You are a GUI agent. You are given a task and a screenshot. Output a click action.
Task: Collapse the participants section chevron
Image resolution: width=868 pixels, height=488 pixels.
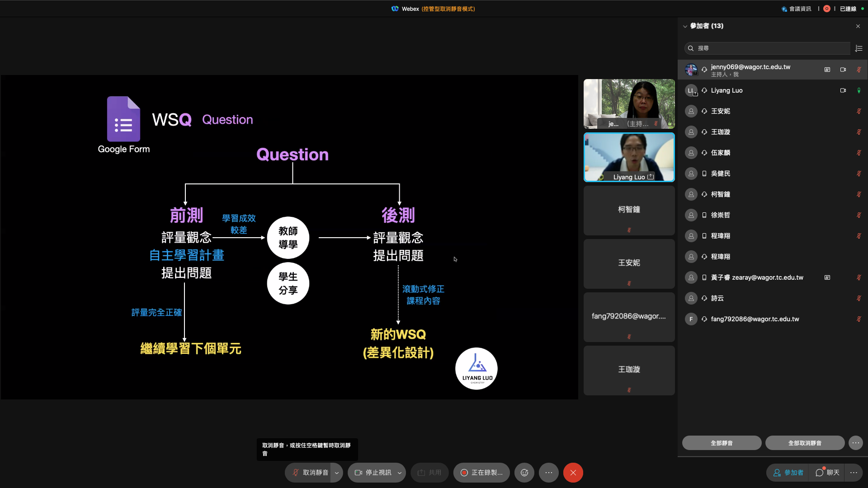pos(685,26)
